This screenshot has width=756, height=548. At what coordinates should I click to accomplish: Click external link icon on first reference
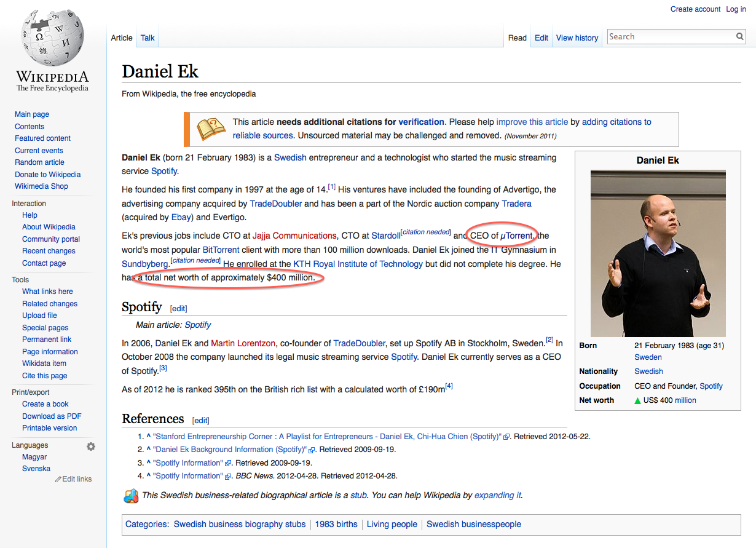(506, 437)
